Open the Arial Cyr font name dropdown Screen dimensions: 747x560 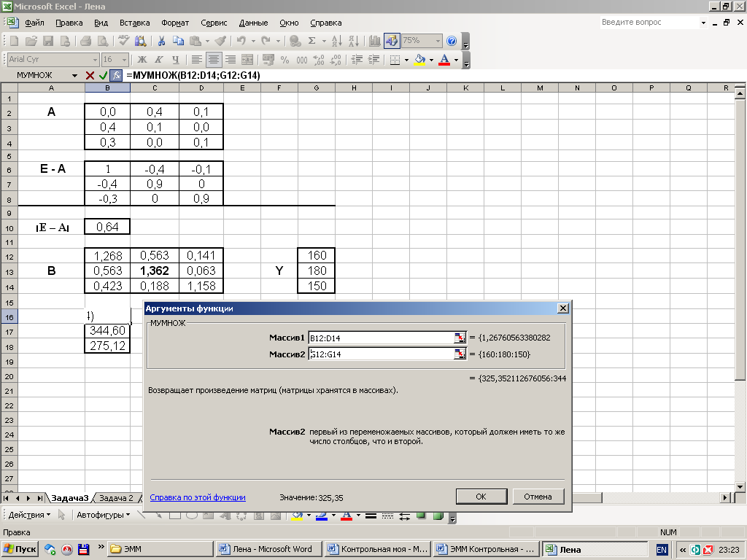coord(95,60)
